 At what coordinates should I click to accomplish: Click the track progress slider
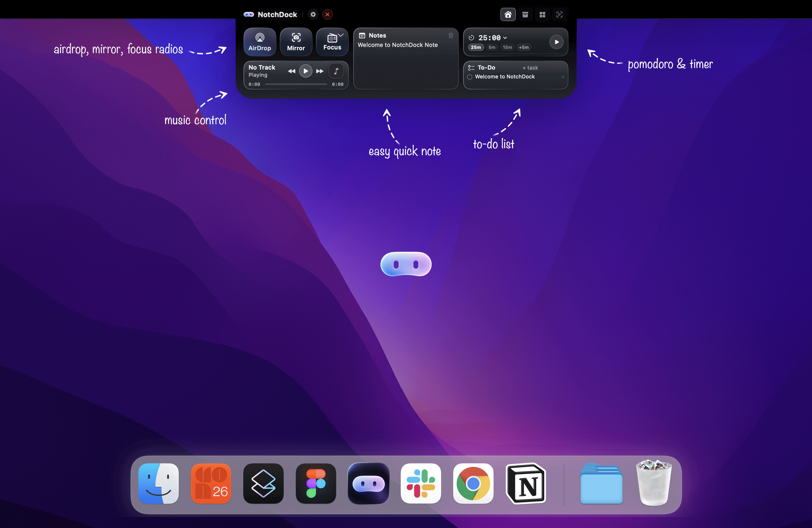(296, 84)
